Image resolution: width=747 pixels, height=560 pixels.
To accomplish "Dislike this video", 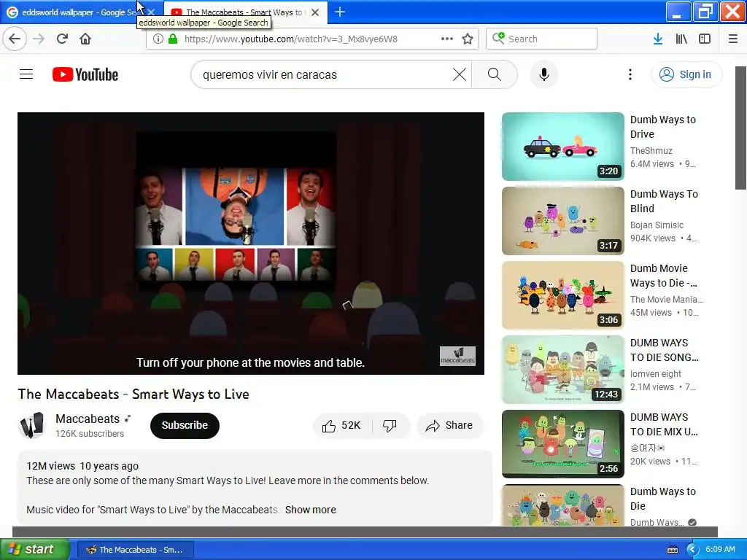I will coord(390,426).
